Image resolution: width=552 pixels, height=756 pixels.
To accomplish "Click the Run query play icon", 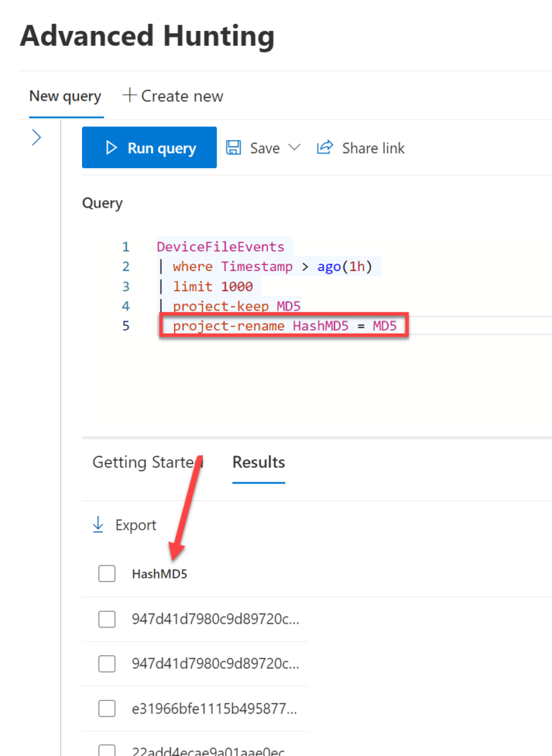I will coord(111,147).
